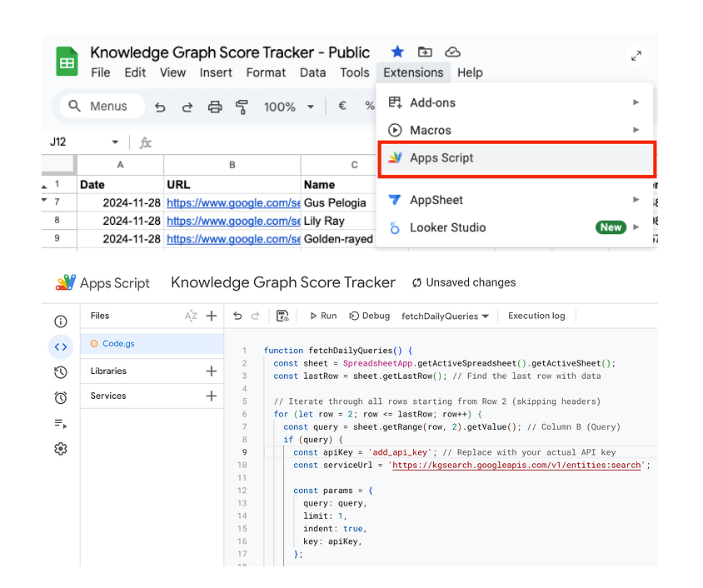The height and width of the screenshot is (588, 703).
Task: Click the formula bar fx icon
Action: pos(145,143)
